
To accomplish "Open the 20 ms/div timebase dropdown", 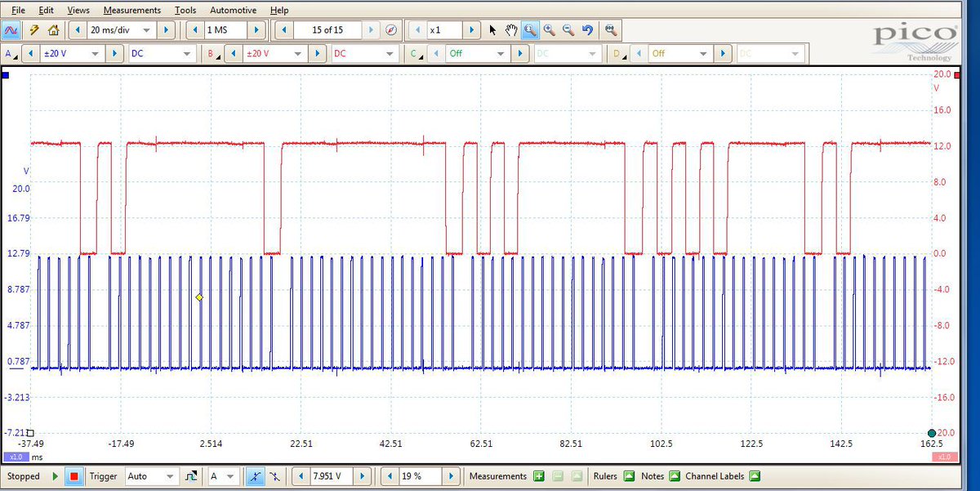I will pos(148,30).
